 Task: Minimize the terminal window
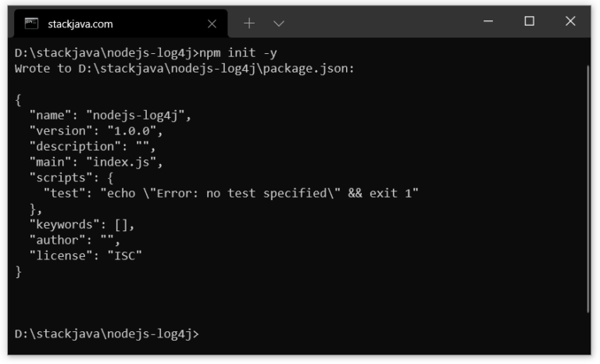point(488,21)
